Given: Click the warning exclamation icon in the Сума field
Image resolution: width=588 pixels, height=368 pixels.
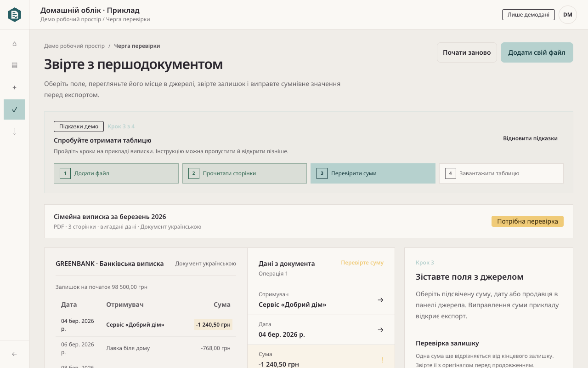Looking at the screenshot, I should pyautogui.click(x=382, y=360).
